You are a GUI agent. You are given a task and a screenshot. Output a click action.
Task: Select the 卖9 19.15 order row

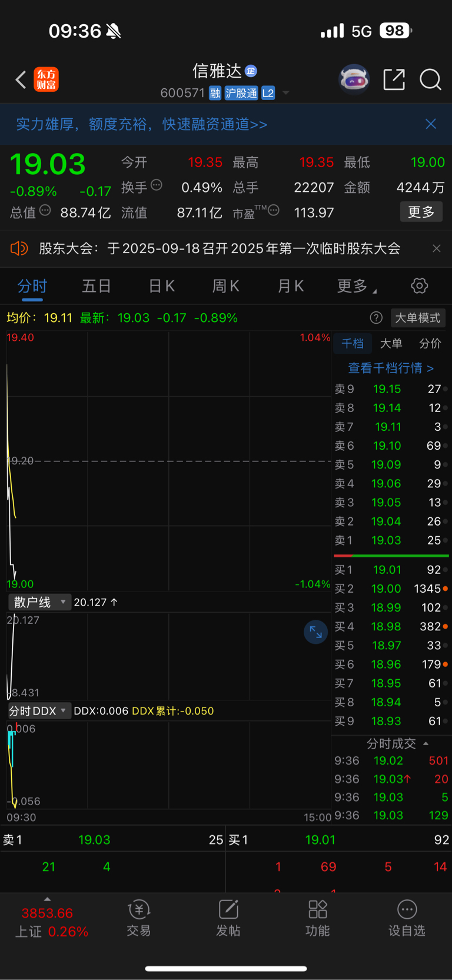(391, 389)
